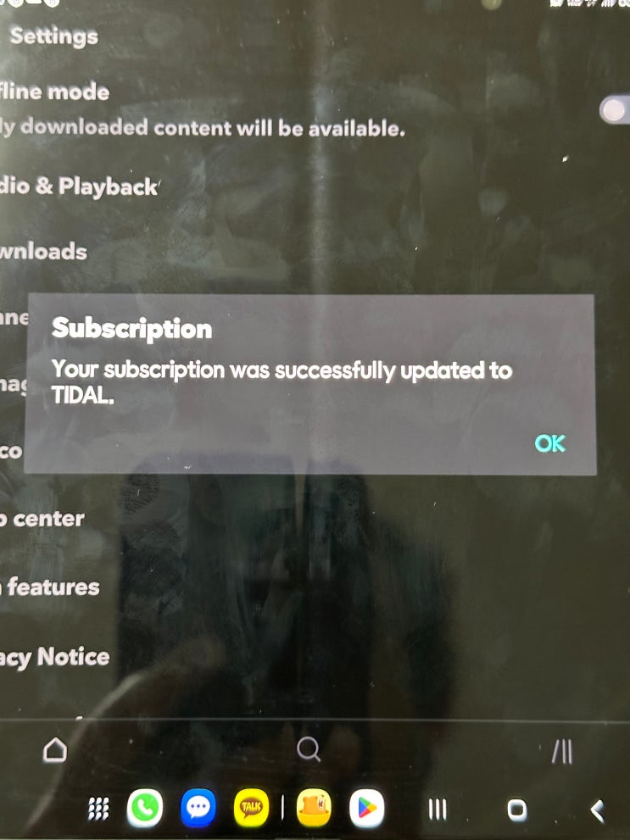Show recent apps with three-bars button
Viewport: 630px width, 840px height.
point(438,809)
